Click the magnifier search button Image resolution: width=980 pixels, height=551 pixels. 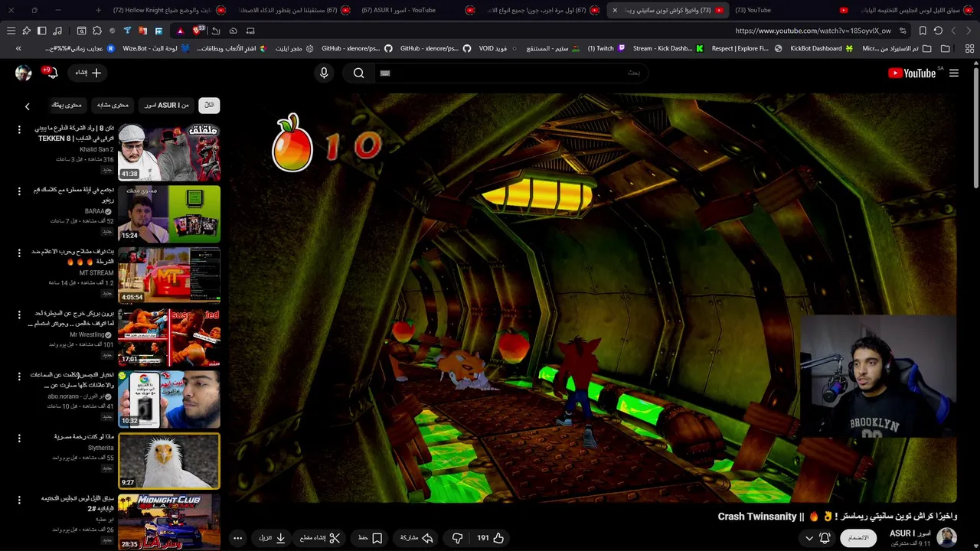(x=358, y=73)
